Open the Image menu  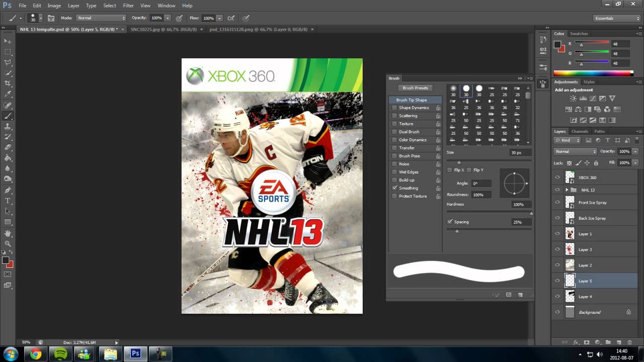click(x=54, y=6)
